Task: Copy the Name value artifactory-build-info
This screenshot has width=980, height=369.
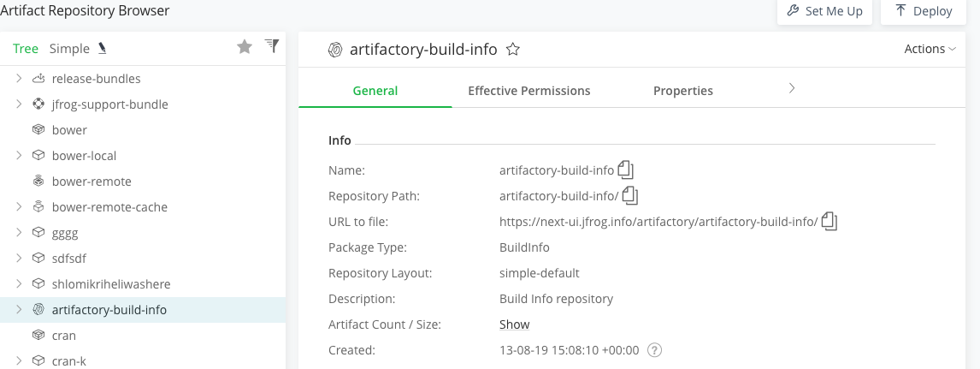Action: point(626,170)
